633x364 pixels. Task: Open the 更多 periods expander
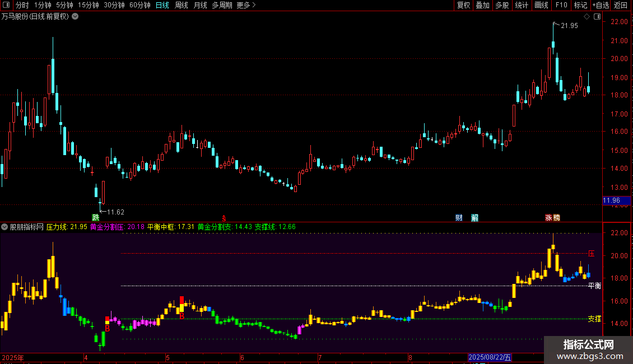[x=246, y=5]
